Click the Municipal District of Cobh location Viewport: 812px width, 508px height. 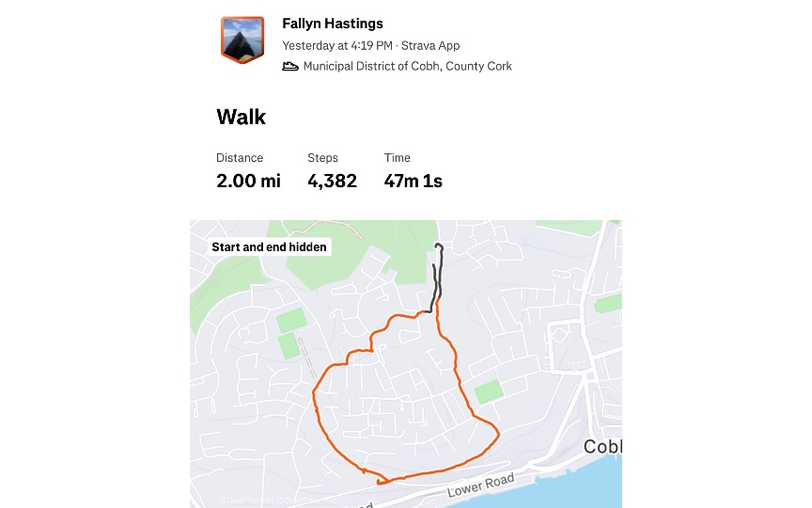[407, 67]
